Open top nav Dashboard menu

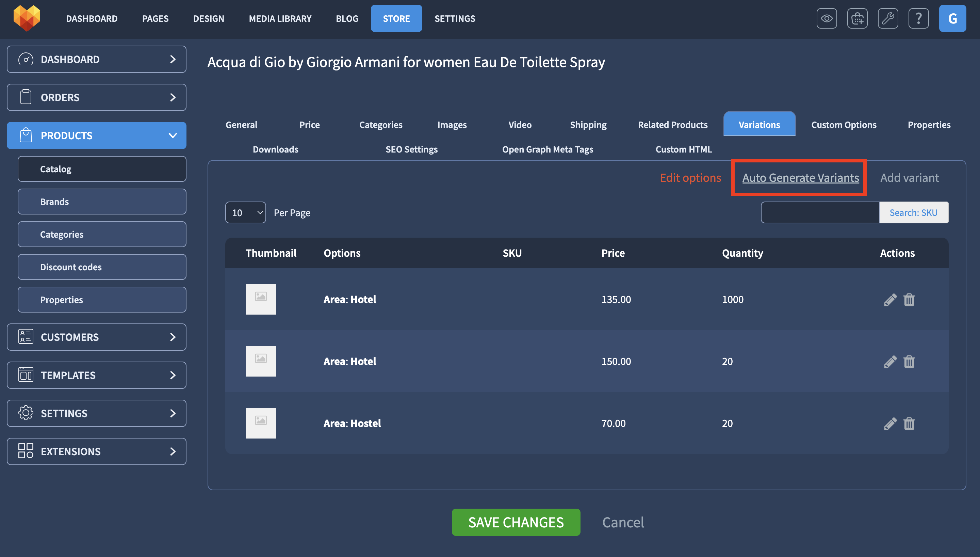pyautogui.click(x=92, y=18)
